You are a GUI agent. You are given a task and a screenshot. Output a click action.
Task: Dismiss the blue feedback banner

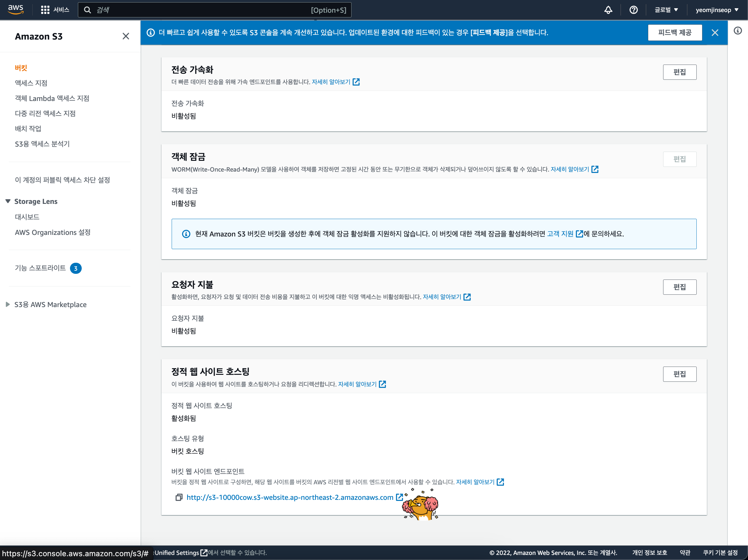point(714,32)
